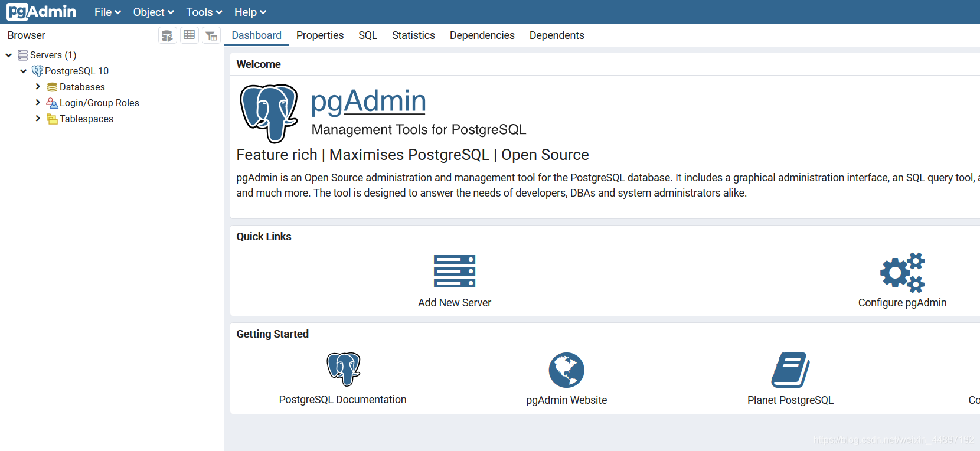Expand the Tablespaces tree node
Viewport: 980px width, 451px height.
tap(38, 119)
